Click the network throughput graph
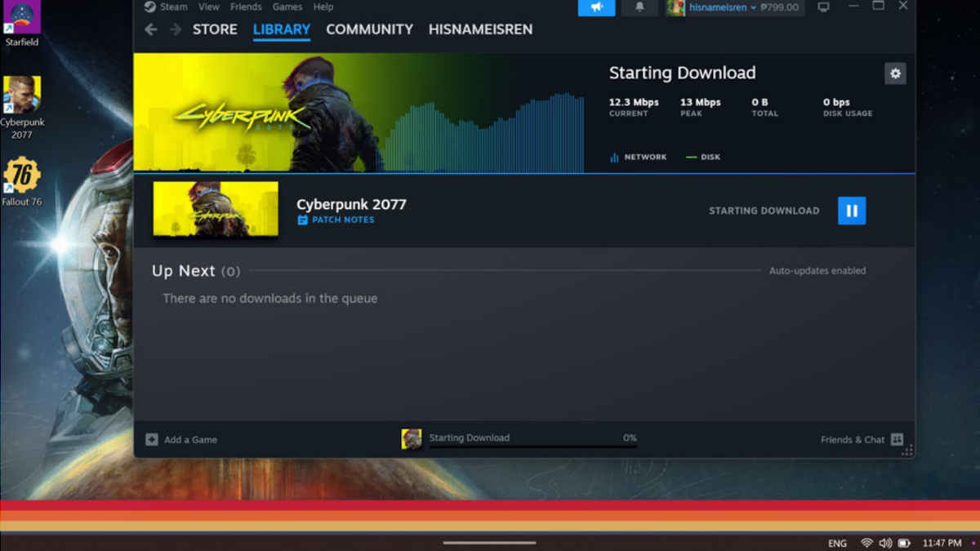The height and width of the screenshot is (551, 980). (x=483, y=132)
